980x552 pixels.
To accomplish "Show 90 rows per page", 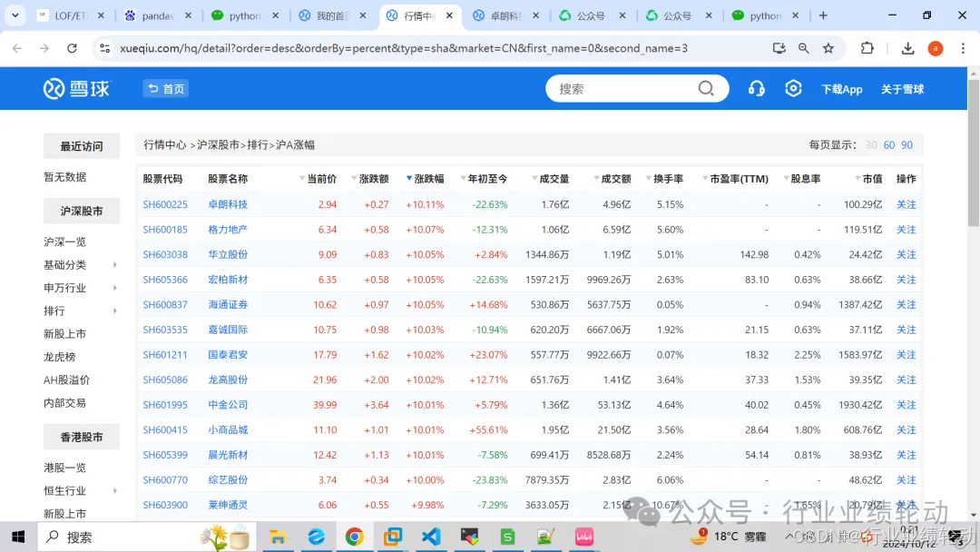I will coord(906,145).
